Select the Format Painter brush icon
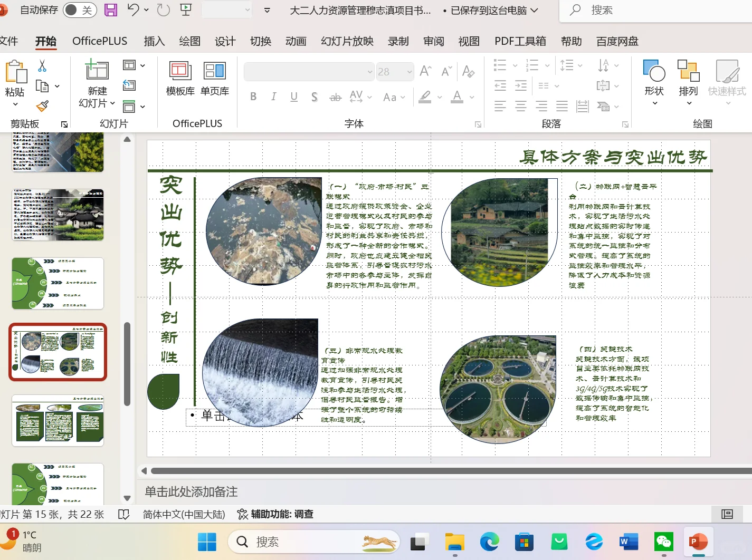The height and width of the screenshot is (560, 752). [43, 106]
